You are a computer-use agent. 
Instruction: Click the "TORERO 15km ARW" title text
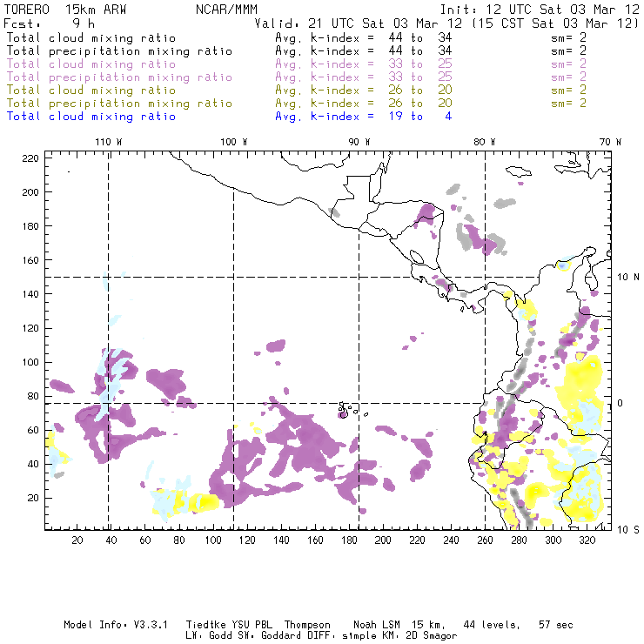[x=65, y=10]
